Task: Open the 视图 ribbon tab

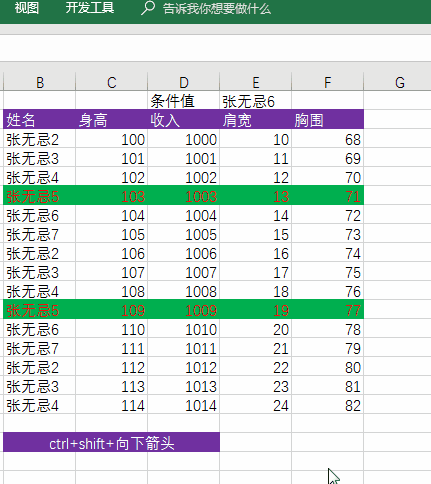Action: 27,8
